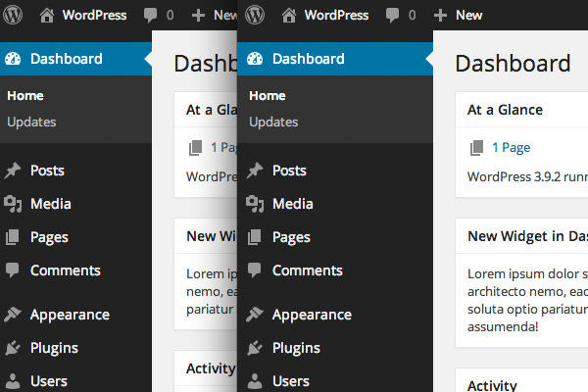
Task: Click the Dashboard page heading in right panel
Action: pyautogui.click(x=513, y=63)
